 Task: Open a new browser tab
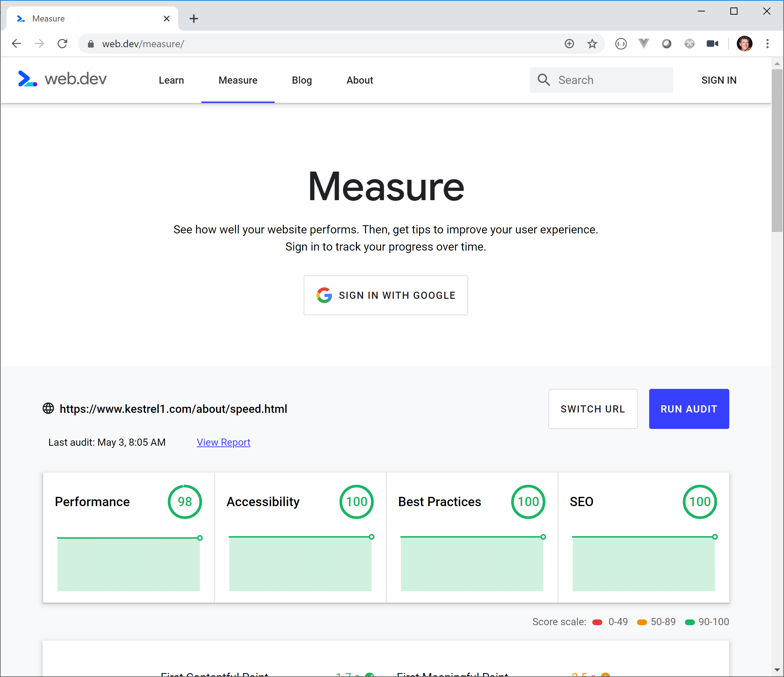click(194, 19)
